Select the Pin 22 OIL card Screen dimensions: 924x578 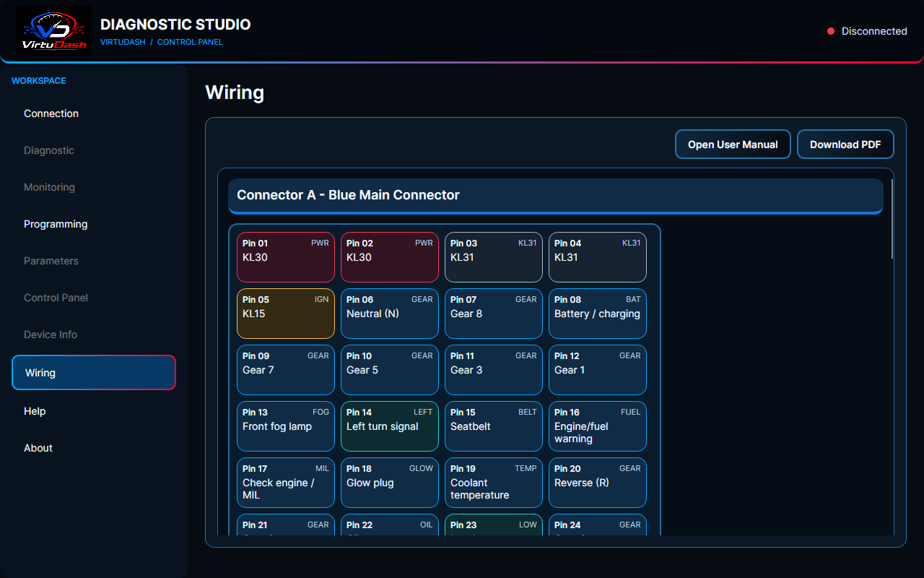coord(390,525)
